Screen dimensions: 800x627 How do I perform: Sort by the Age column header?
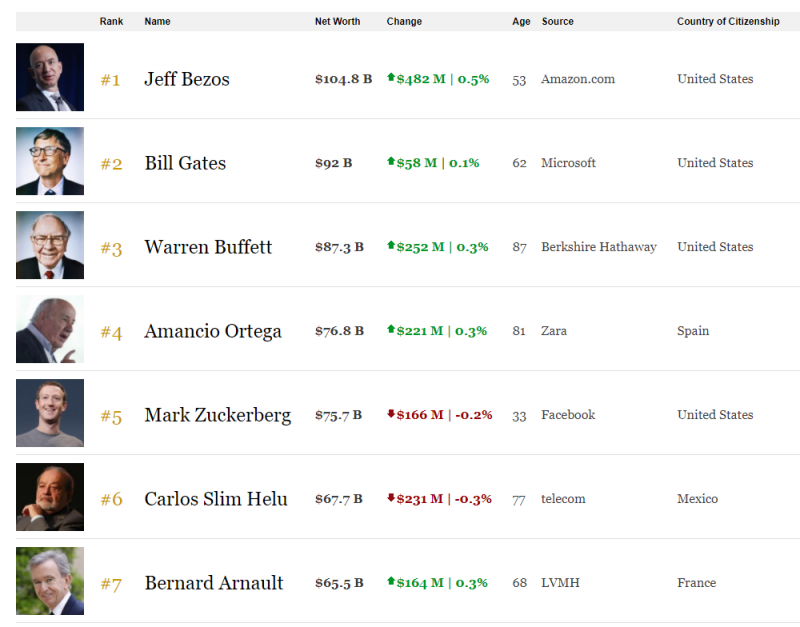(521, 22)
